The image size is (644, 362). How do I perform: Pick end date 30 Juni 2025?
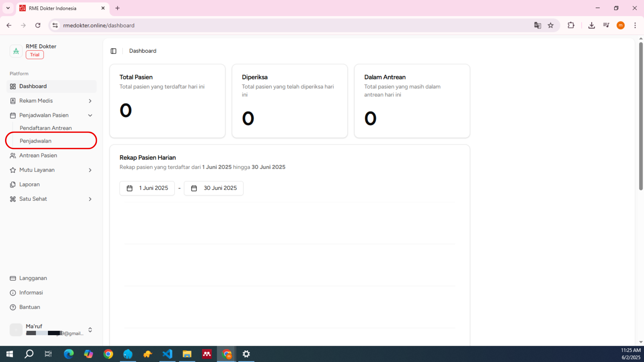click(214, 188)
